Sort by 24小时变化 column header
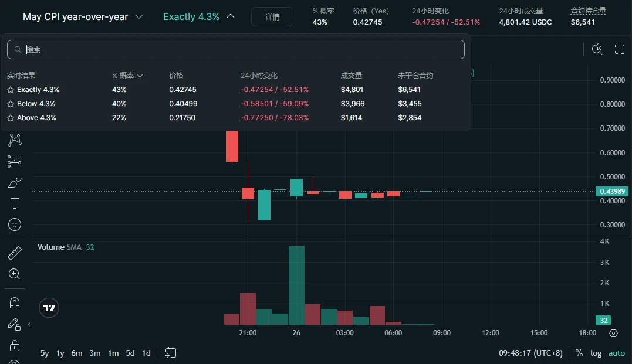Screen dimensions: 632x364 259,76
